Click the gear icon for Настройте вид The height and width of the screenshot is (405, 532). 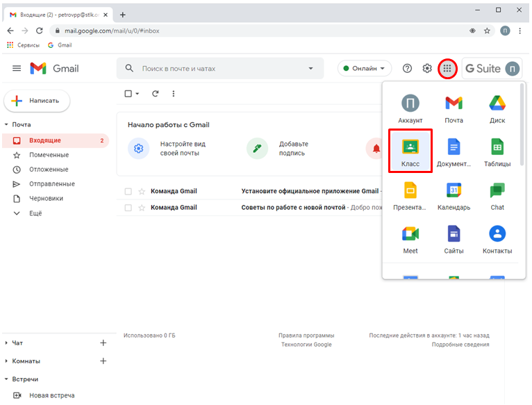pyautogui.click(x=138, y=149)
